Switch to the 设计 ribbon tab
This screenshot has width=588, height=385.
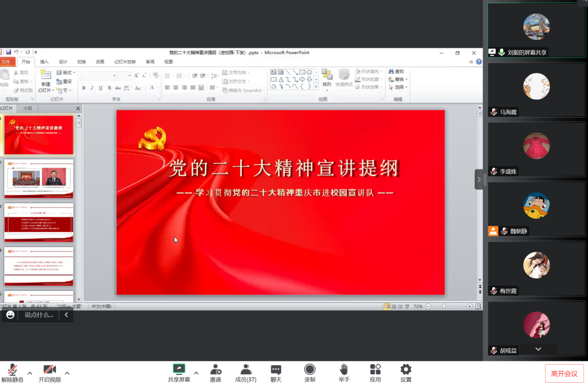click(63, 62)
